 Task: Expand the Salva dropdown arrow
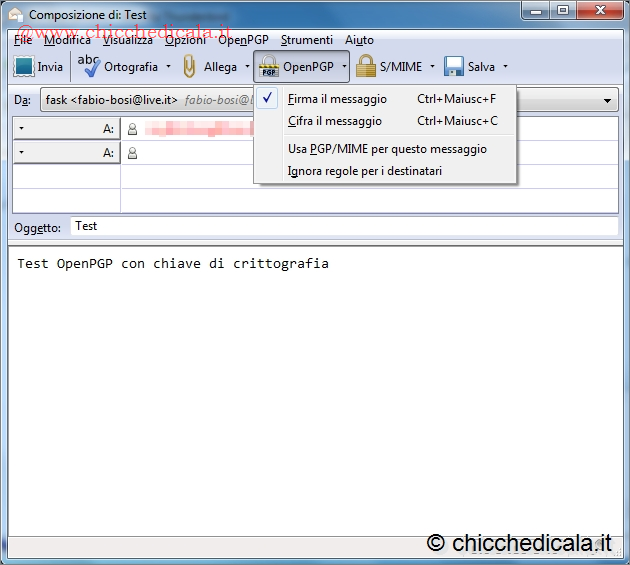(505, 67)
